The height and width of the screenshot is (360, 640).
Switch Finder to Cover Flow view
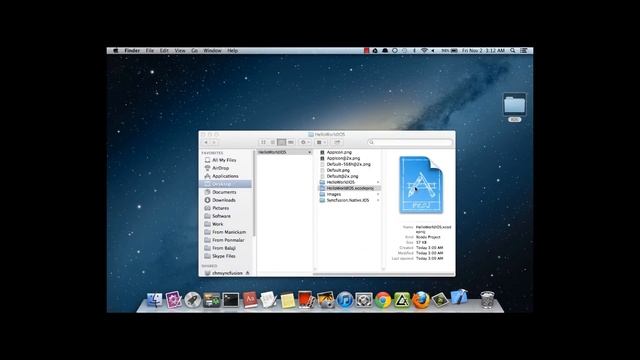click(291, 142)
